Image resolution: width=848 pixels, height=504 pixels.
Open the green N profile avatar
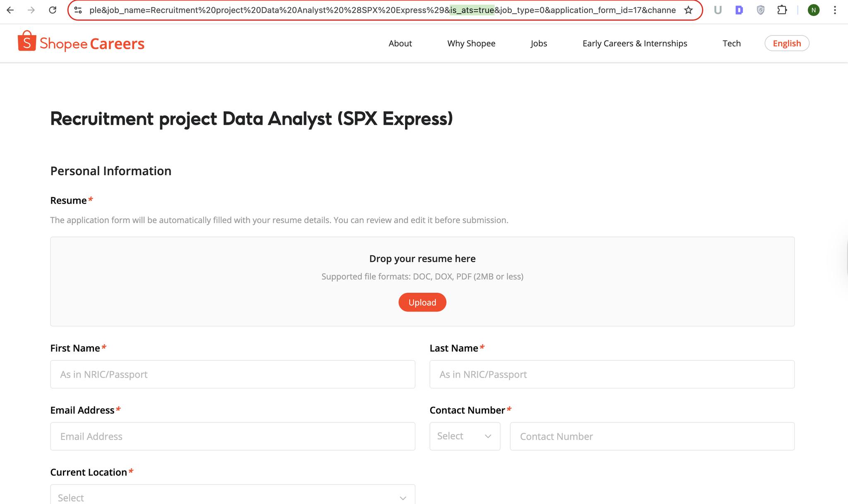pyautogui.click(x=814, y=10)
